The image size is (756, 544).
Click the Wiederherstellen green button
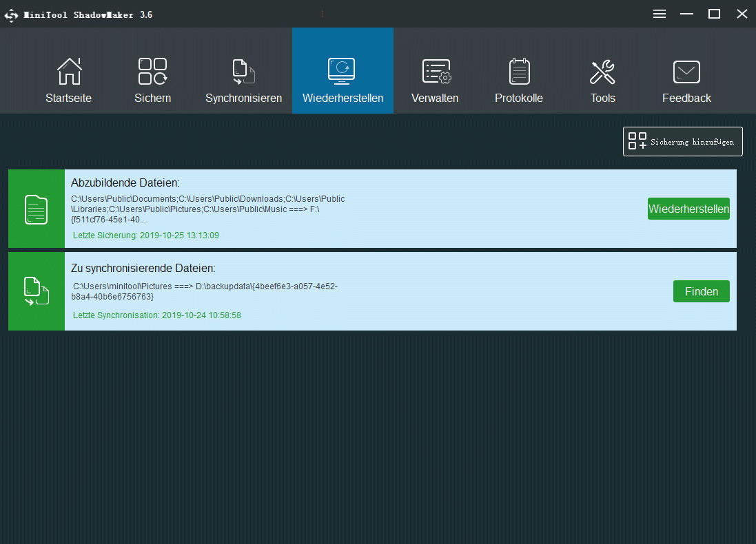[x=688, y=209]
